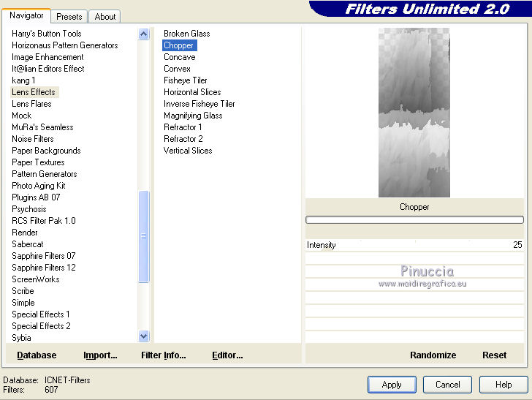Click the progress bar under Chopper

tap(414, 219)
